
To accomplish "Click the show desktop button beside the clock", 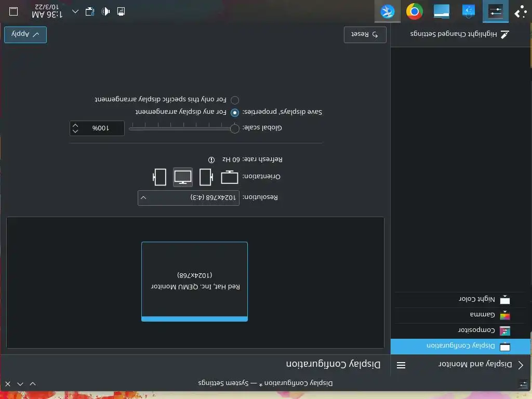I will coord(14,11).
